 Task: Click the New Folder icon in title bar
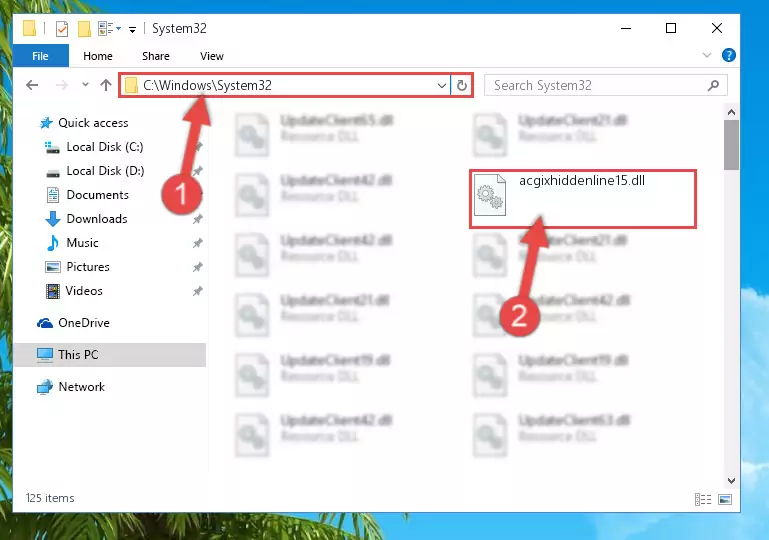point(84,29)
